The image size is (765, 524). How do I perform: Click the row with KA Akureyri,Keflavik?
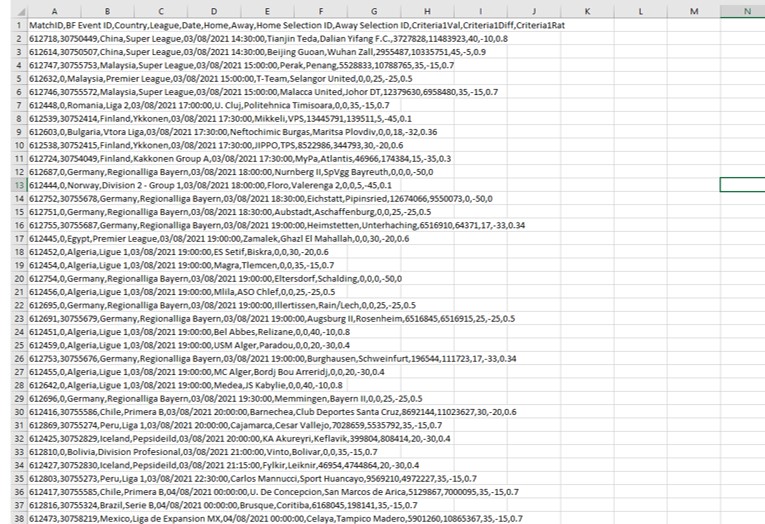(240, 439)
